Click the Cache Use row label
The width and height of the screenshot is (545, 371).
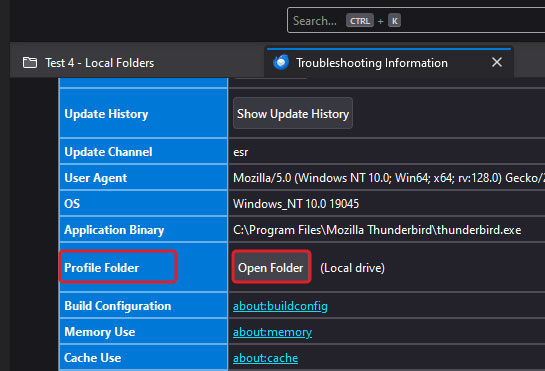92,358
